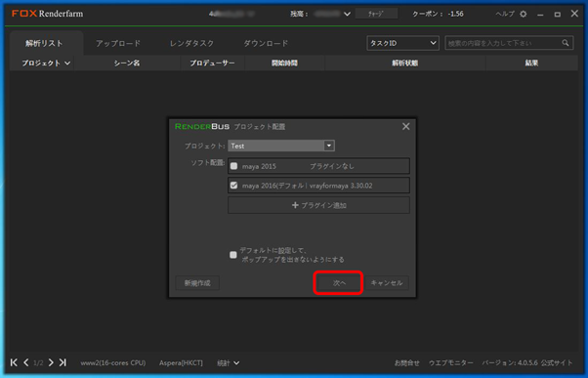Screen dimensions: 588x378
Task: Click the 結果 column header
Action: tap(531, 63)
